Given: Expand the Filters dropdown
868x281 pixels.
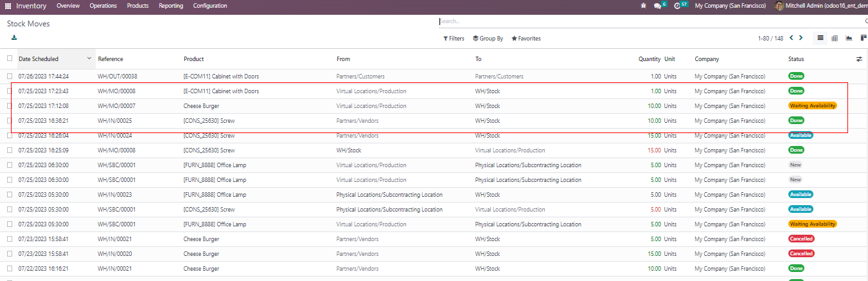Looking at the screenshot, I should pos(454,39).
